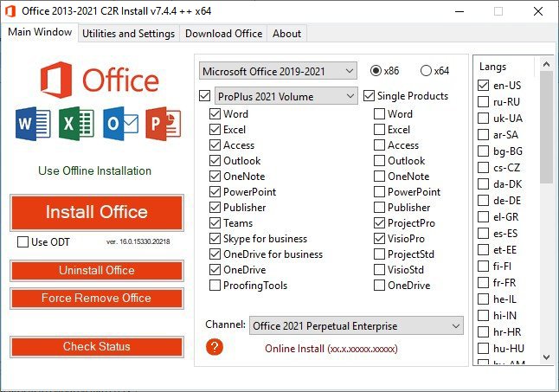
Task: Click the Excel icon in the left panel
Action: click(77, 124)
